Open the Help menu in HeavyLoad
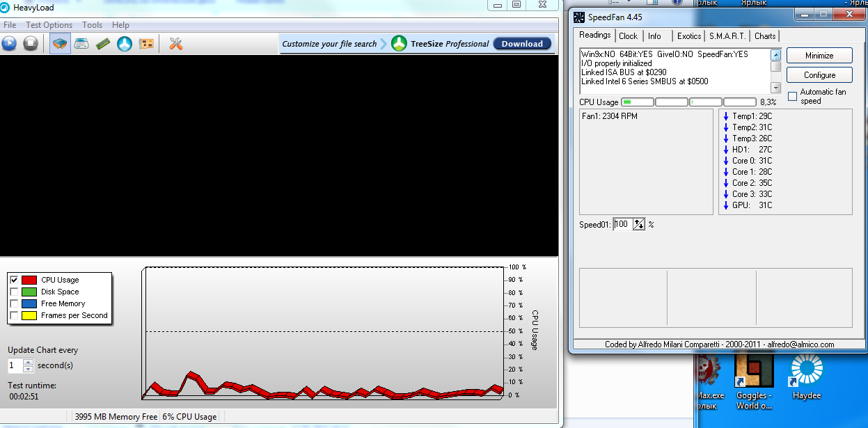Viewport: 868px width, 428px height. (120, 25)
